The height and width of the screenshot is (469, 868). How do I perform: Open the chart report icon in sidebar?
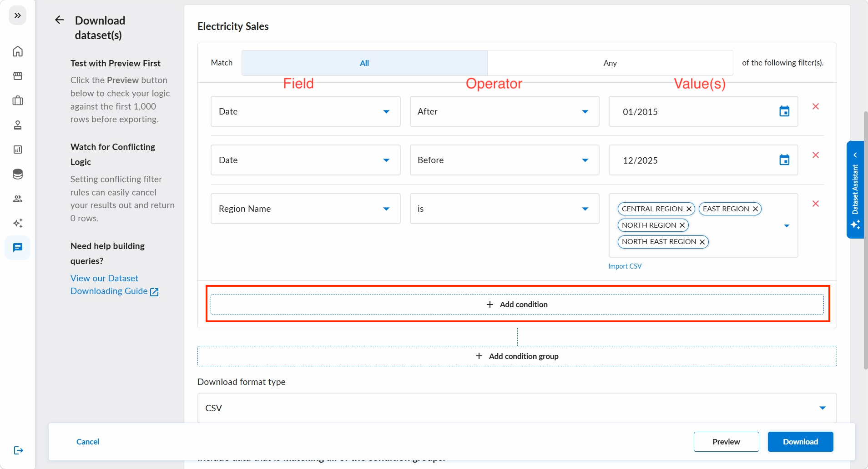click(18, 150)
